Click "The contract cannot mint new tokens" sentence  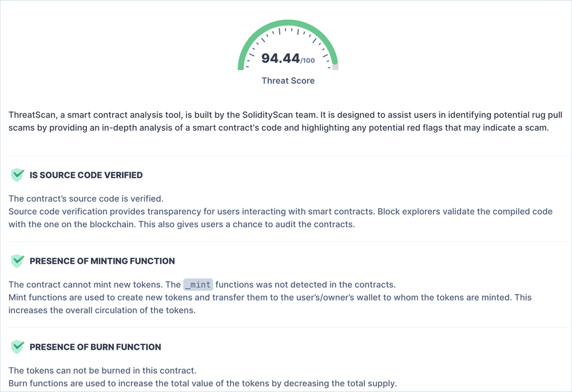94,284
